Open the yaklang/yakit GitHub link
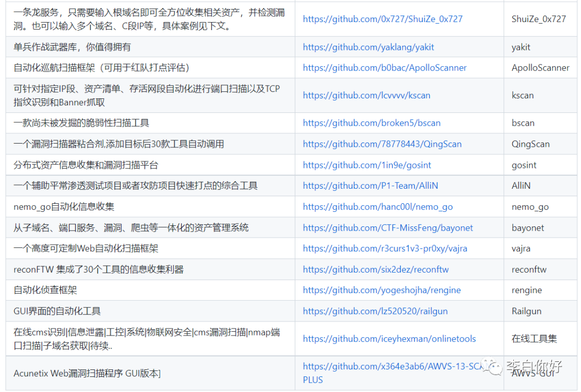Screen dimensions: 581x392 [369, 47]
